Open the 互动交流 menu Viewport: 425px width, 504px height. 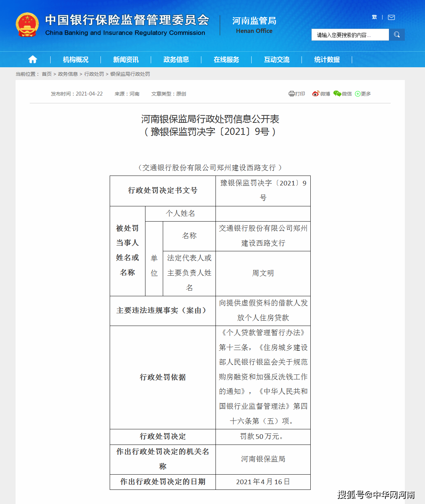coord(277,59)
